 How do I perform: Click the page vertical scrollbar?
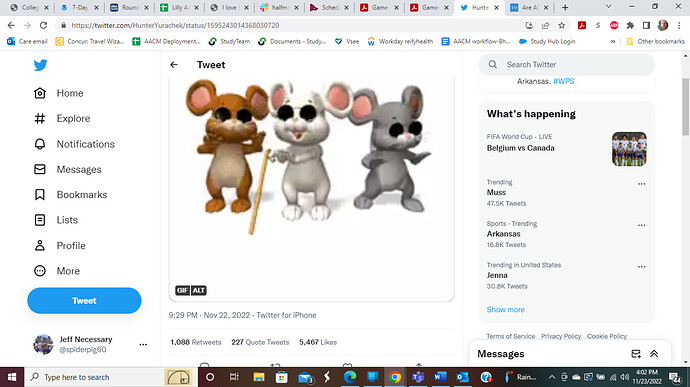click(686, 107)
